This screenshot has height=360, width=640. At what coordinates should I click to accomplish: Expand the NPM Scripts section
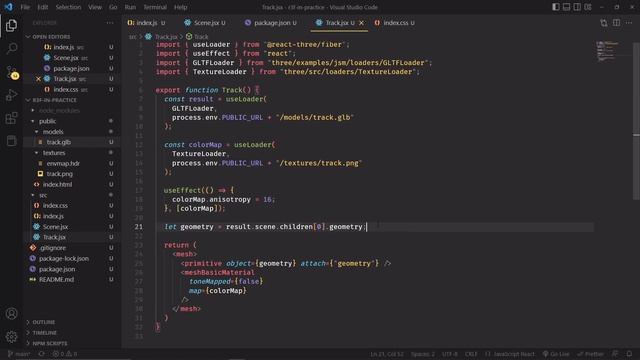pos(72,343)
